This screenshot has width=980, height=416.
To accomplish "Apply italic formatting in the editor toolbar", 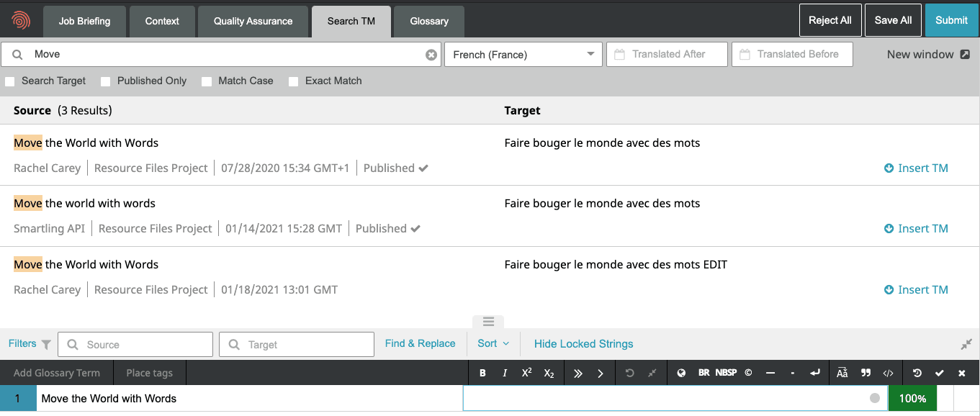I will click(505, 373).
